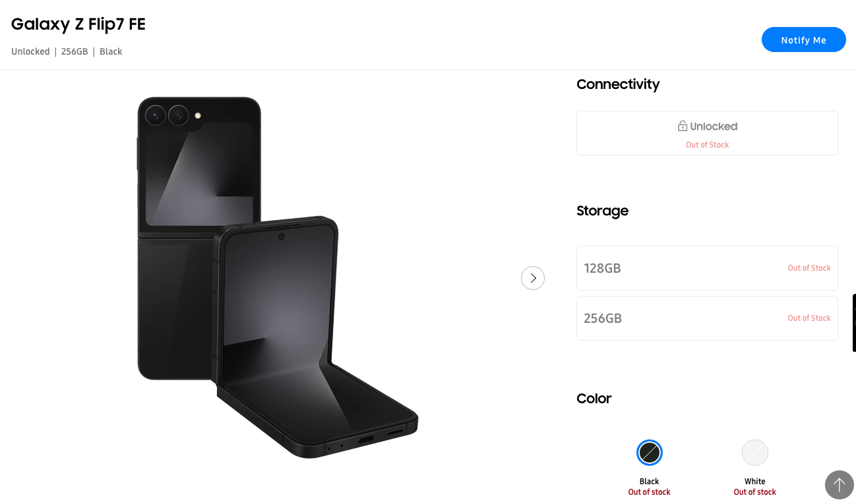
Task: Click the Galaxy Z Flip7 FE title
Action: coord(78,24)
